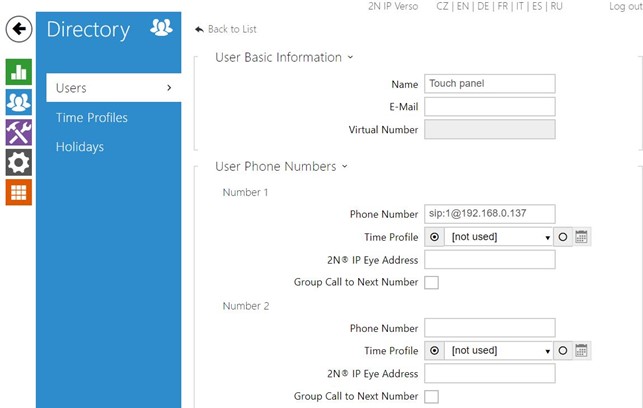This screenshot has height=408, width=643.
Task: Open the orange grid Services icon
Action: 18,192
